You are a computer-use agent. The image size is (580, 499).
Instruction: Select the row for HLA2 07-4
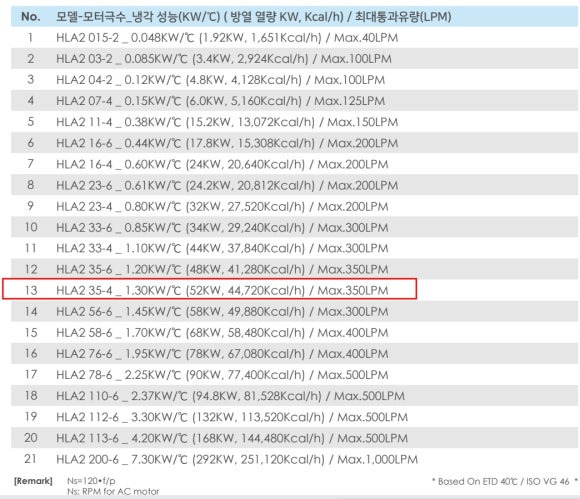(294, 101)
